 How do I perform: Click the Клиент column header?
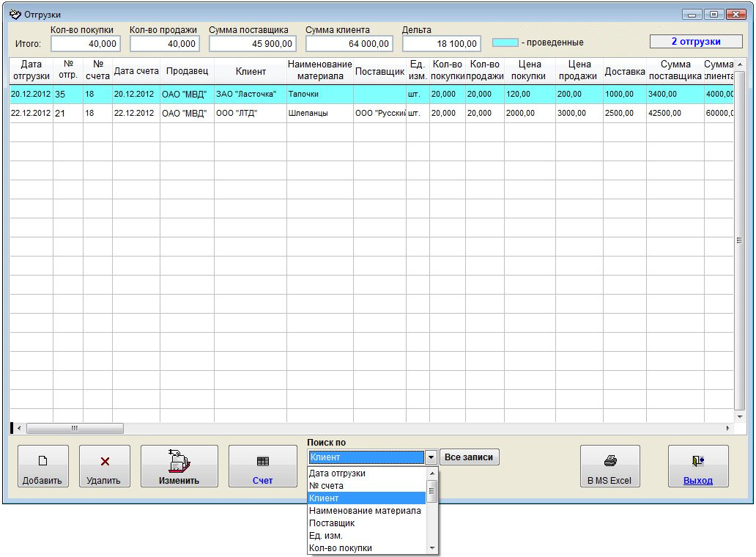click(251, 72)
